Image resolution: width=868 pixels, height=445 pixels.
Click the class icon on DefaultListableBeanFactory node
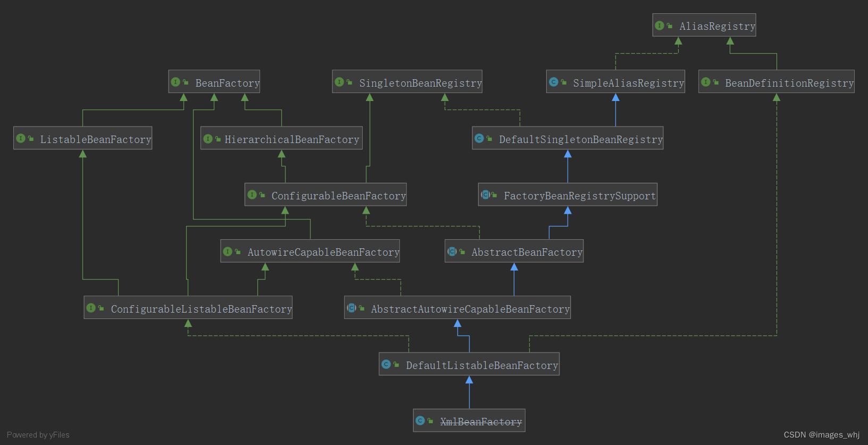(x=386, y=364)
